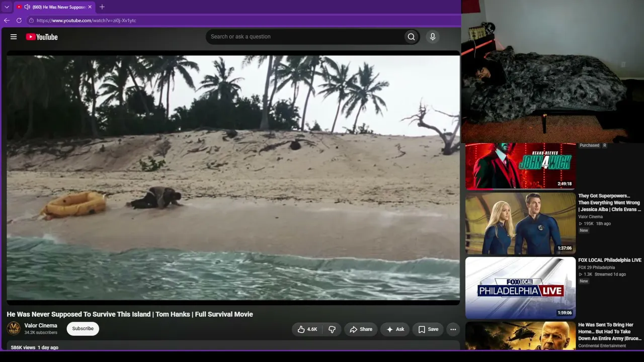Open the John Wick 4 movie thumbnail
Image resolution: width=644 pixels, height=362 pixels.
coord(520,166)
